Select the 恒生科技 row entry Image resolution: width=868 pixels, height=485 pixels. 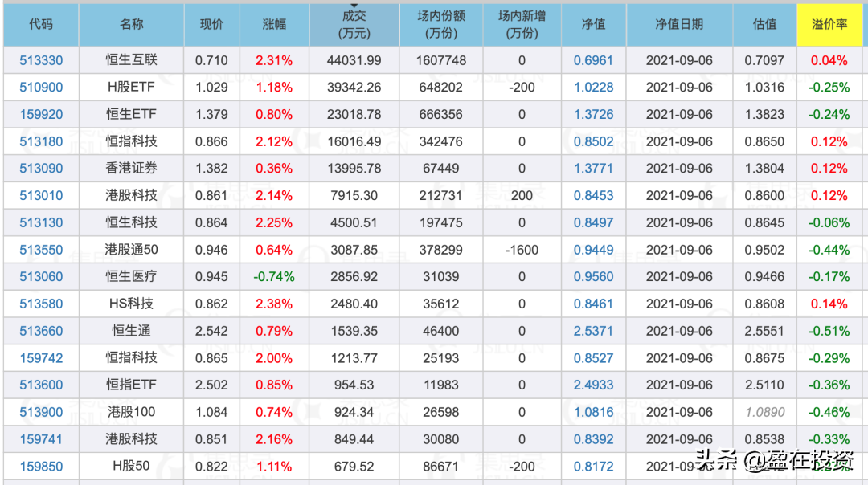click(x=130, y=222)
